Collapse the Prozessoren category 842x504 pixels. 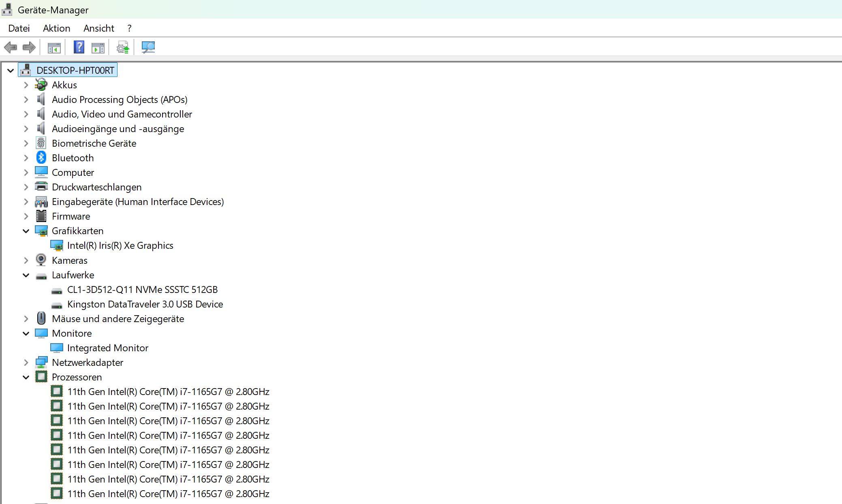point(26,377)
